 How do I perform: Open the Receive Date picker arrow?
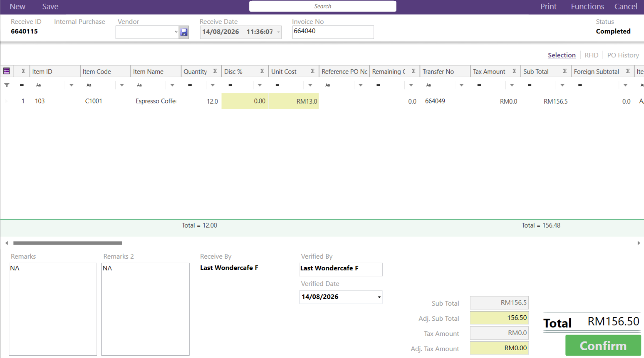[x=278, y=32]
